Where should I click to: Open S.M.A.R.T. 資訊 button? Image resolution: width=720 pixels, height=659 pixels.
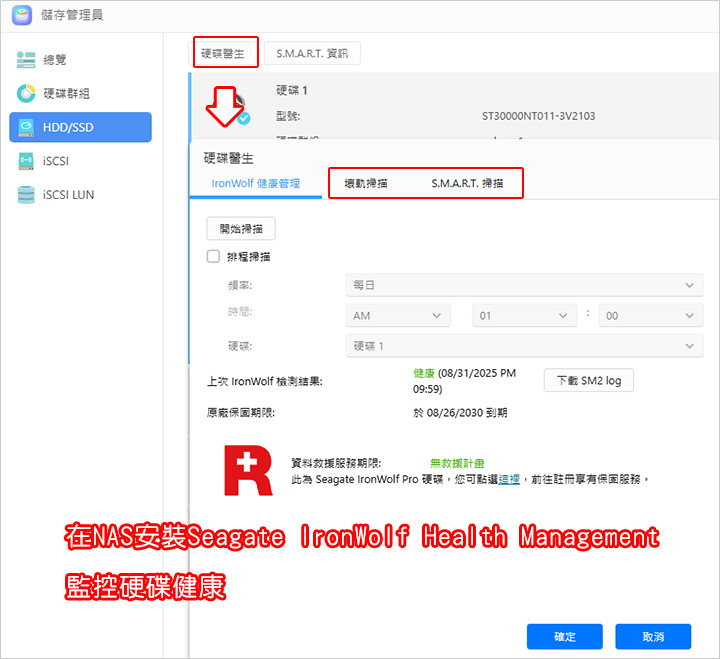click(x=312, y=53)
